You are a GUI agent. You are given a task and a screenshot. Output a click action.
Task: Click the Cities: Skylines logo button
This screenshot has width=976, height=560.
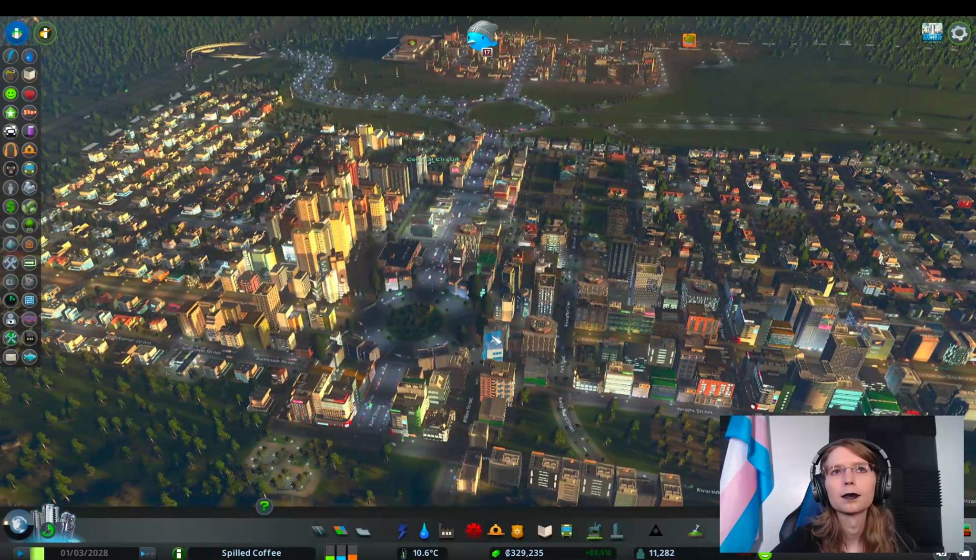(x=932, y=33)
